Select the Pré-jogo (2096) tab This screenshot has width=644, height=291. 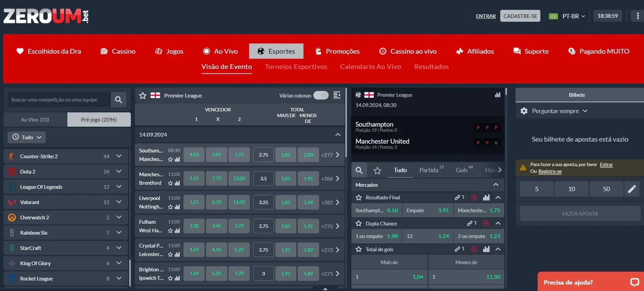tap(99, 120)
